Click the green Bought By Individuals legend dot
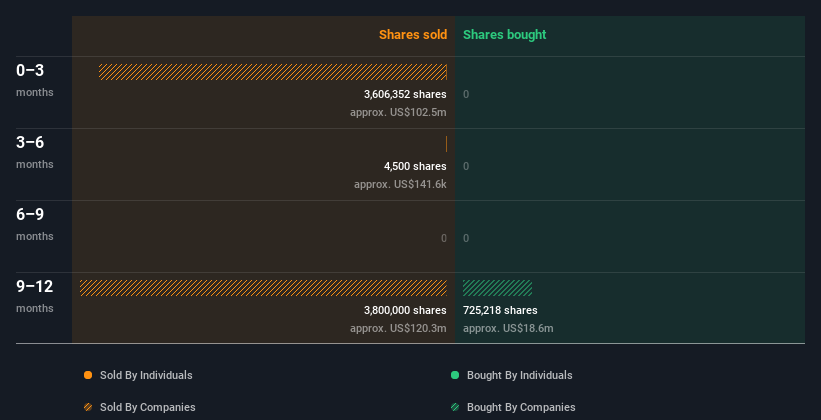The image size is (821, 420). click(x=455, y=375)
